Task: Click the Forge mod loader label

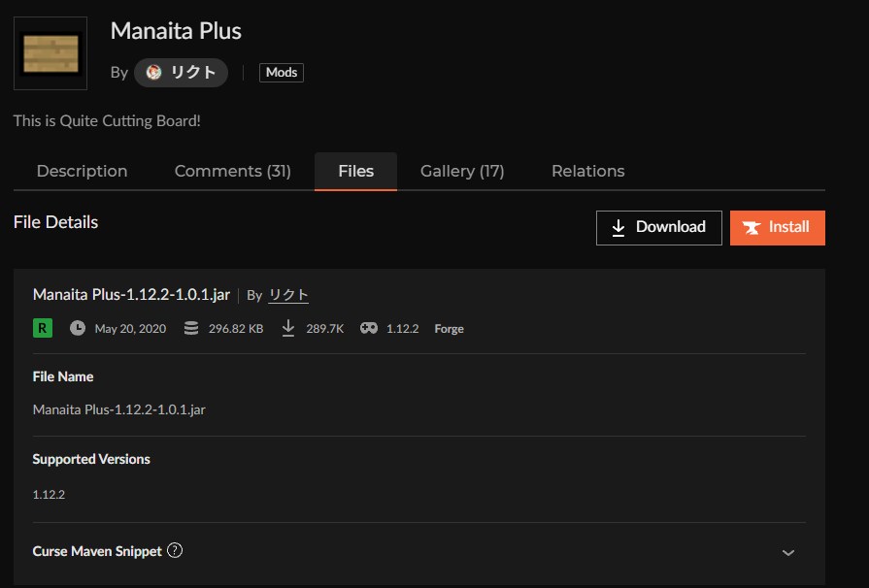Action: pos(449,329)
